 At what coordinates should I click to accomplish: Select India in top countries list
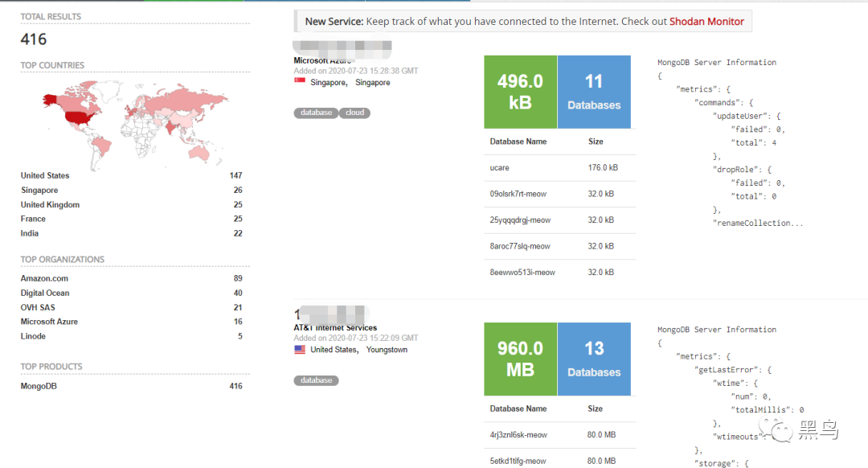click(30, 233)
